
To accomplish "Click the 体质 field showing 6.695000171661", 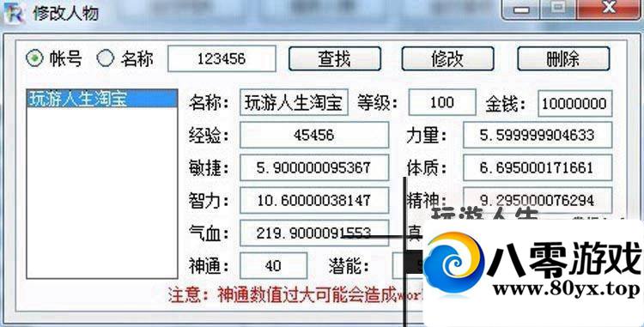I will [538, 167].
